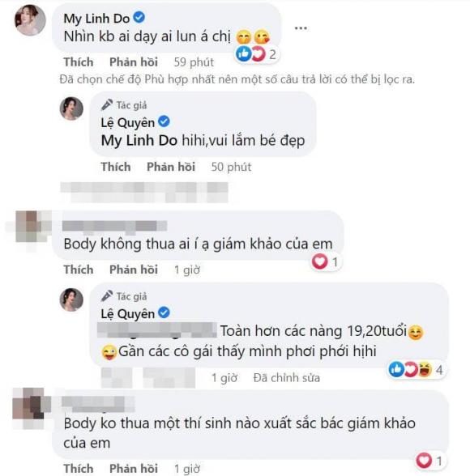Click the Lệ Quyên name on the second reply

click(x=127, y=313)
